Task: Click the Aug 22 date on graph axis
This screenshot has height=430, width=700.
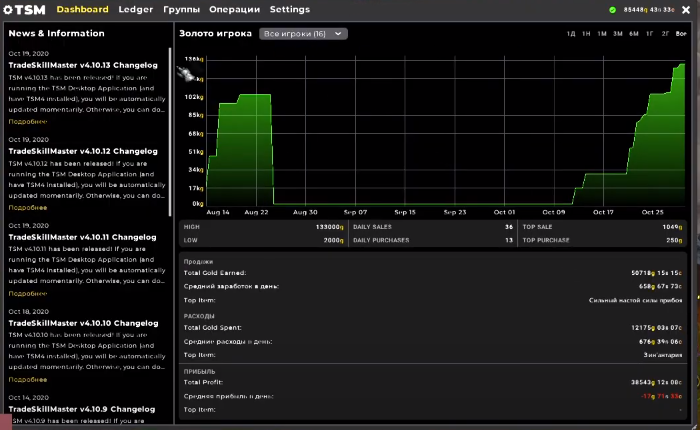Action: (256, 212)
